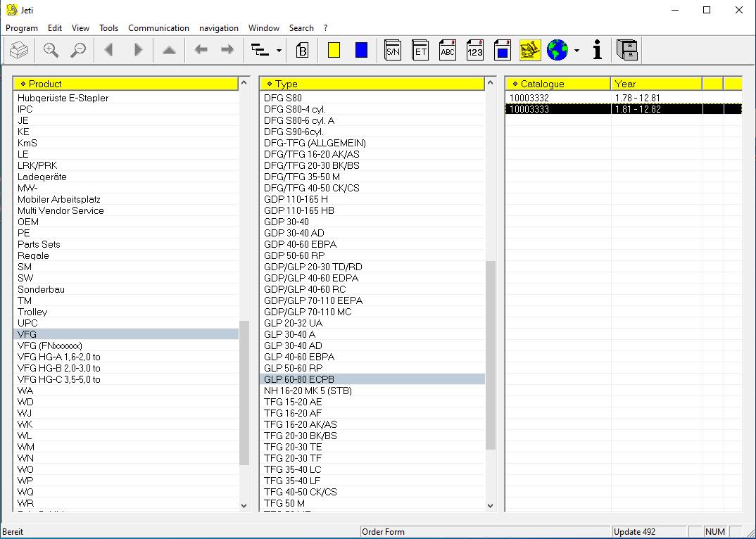Click the Product list scroll up arrow
The width and height of the screenshot is (756, 539).
[244, 83]
